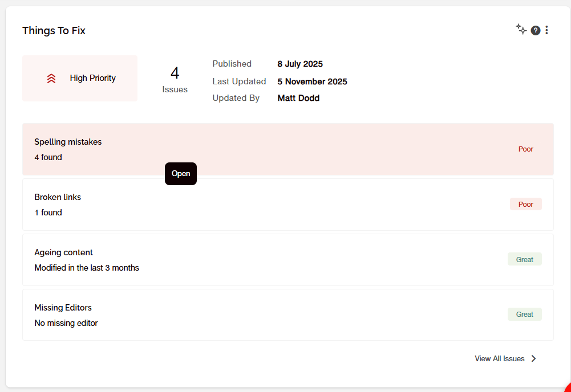Screen dimensions: 571x392
Task: Click the AI sparkle icon
Action: point(521,29)
